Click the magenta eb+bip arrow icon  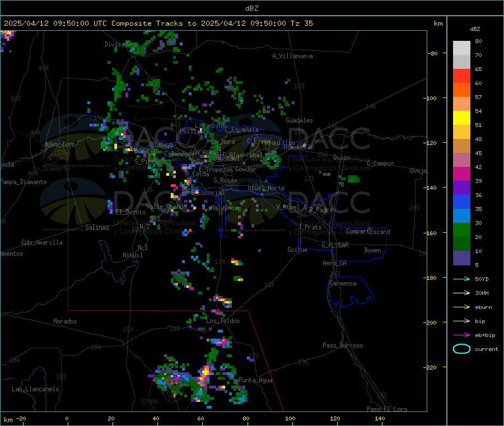(461, 335)
